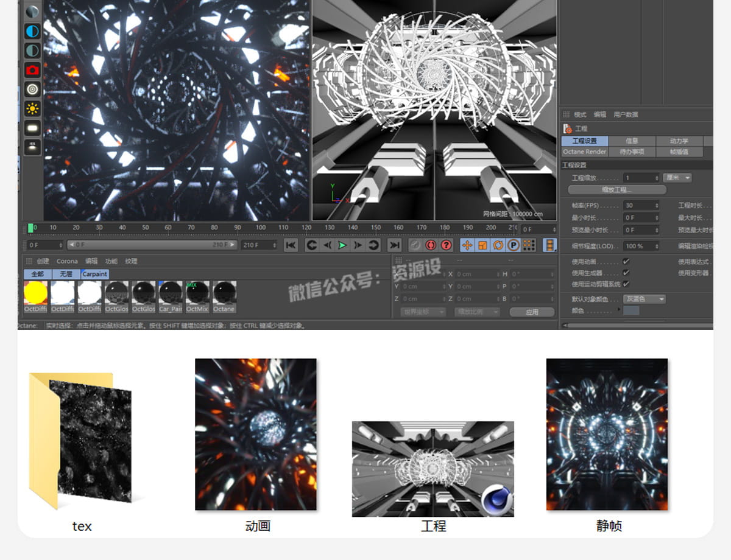
Task: Click the red question mark autokey icon
Action: (446, 245)
